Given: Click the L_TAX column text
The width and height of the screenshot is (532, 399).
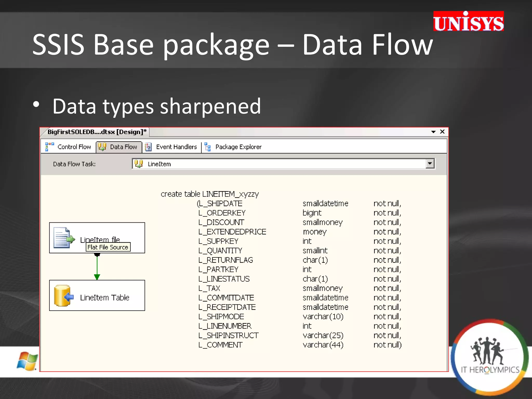Looking at the screenshot, I should [209, 288].
